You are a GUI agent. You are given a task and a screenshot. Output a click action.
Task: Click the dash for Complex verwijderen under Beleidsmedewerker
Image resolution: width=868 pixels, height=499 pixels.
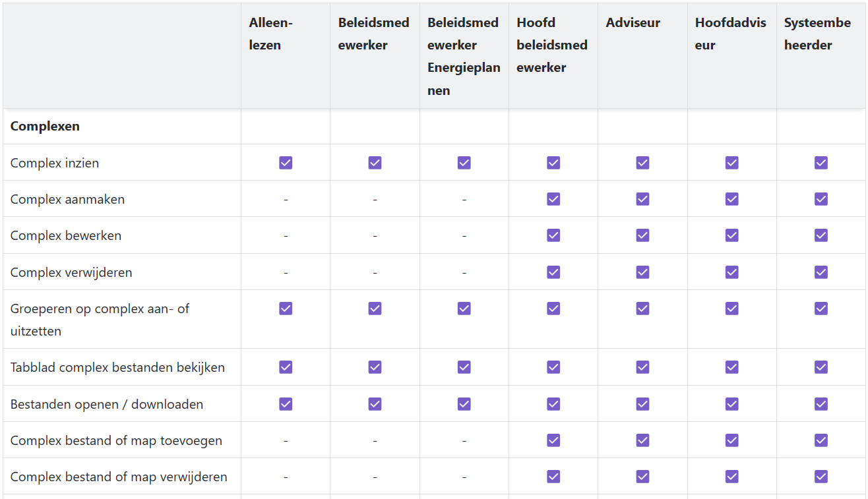point(375,272)
